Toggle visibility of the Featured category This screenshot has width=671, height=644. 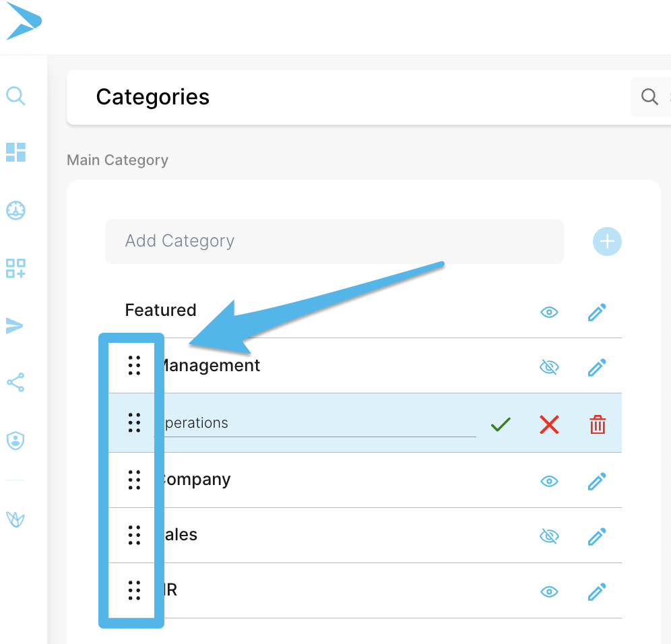click(550, 313)
